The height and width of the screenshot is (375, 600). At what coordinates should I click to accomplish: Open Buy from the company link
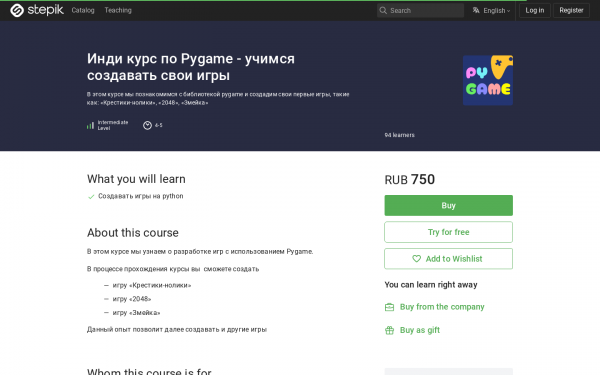click(x=442, y=307)
